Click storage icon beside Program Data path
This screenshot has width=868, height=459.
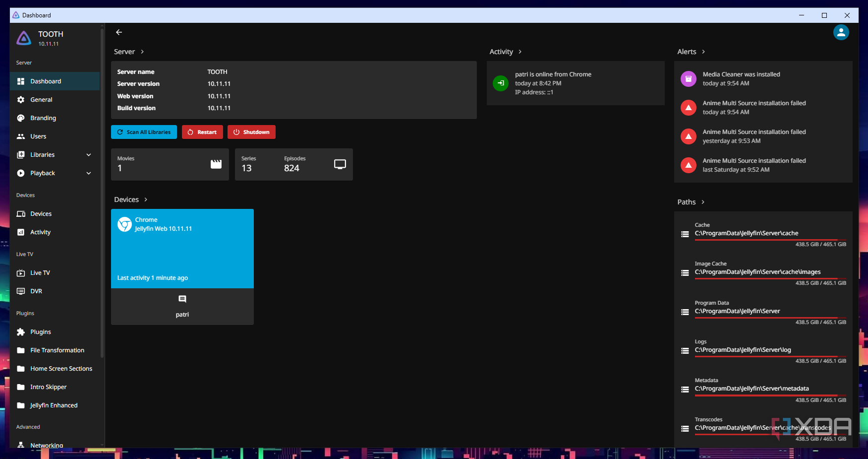[685, 312]
